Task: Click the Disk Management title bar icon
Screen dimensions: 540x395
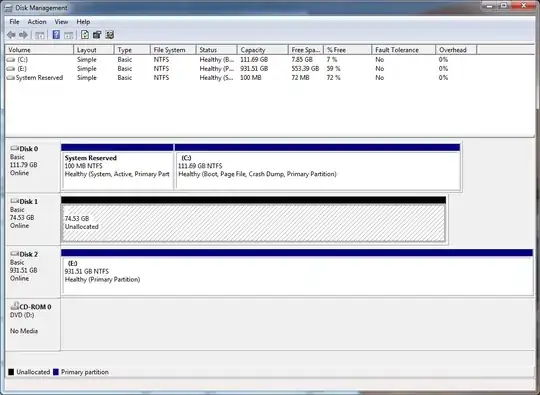Action: (9, 8)
